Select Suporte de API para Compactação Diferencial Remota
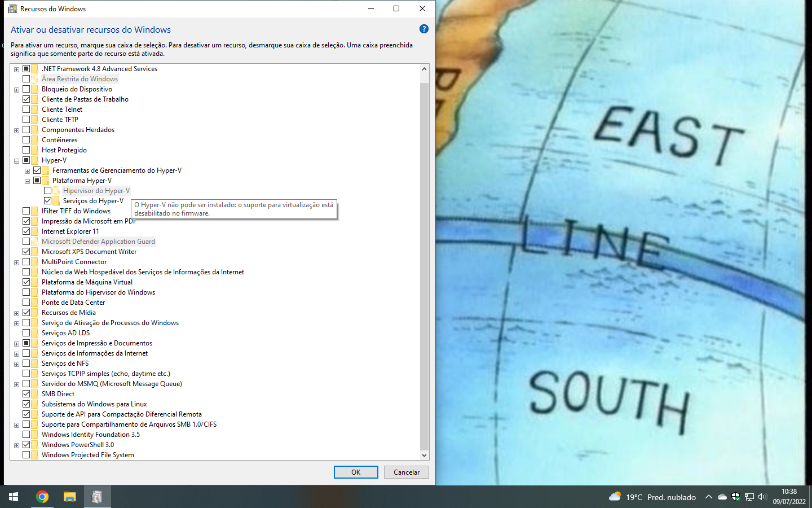Viewport: 812px width, 508px height. [122, 414]
